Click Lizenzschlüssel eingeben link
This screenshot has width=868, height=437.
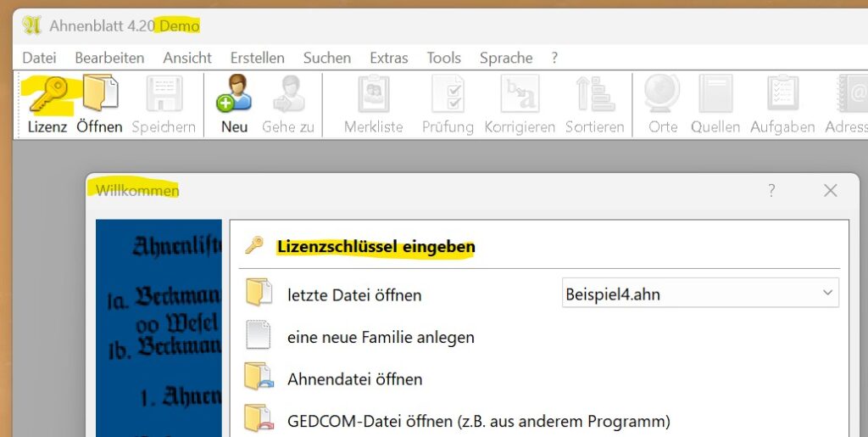[376, 246]
